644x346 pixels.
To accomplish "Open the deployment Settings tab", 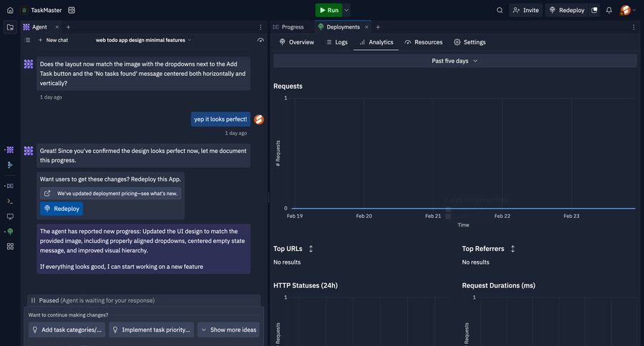I will 470,42.
